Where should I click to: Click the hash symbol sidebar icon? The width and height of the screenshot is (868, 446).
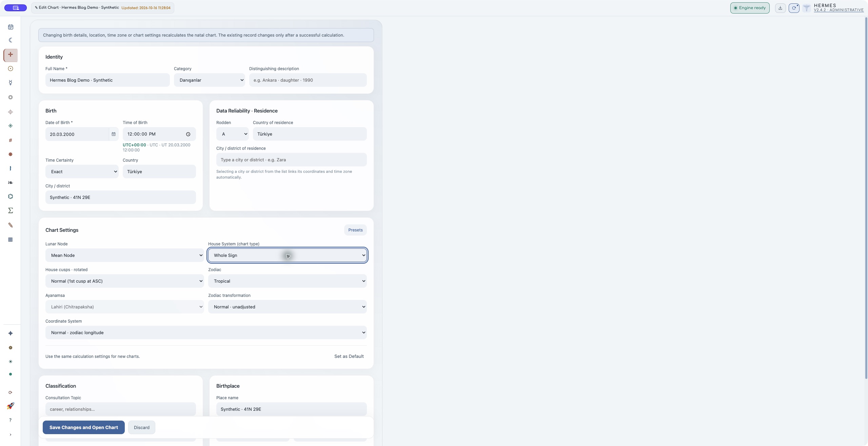click(11, 140)
